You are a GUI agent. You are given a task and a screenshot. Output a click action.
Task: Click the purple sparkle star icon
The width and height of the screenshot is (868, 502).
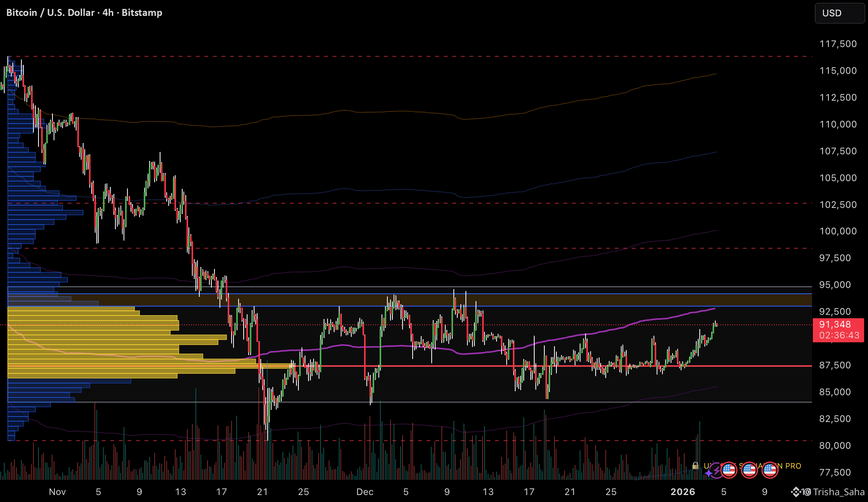tap(709, 473)
